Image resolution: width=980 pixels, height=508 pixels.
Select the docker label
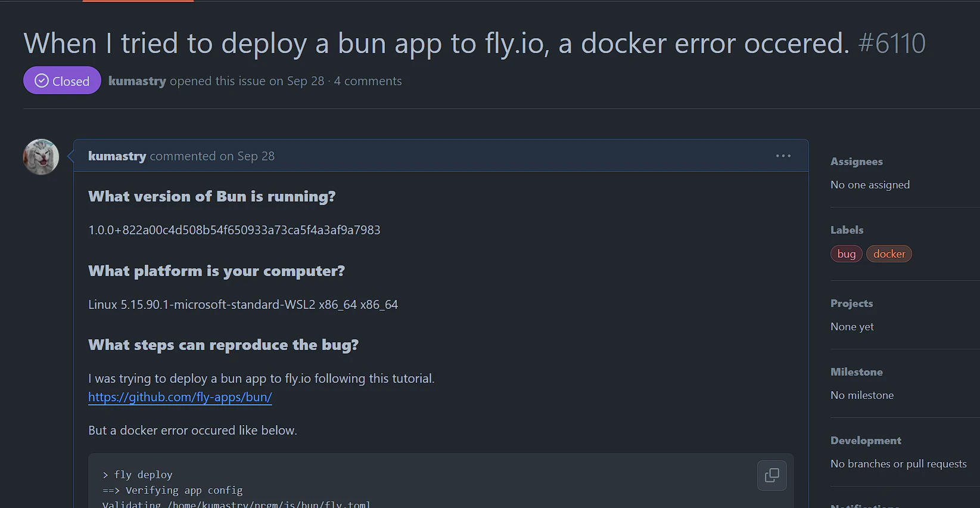pyautogui.click(x=889, y=254)
